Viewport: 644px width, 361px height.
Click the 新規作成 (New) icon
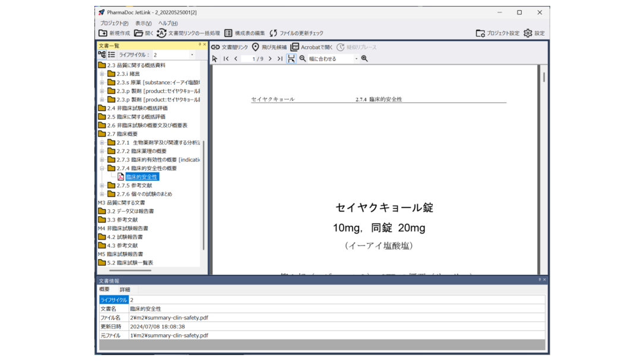[x=103, y=33]
